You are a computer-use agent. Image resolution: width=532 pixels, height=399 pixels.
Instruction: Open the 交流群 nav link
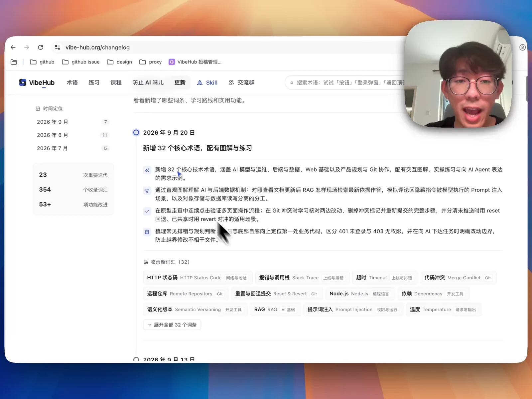click(x=241, y=82)
